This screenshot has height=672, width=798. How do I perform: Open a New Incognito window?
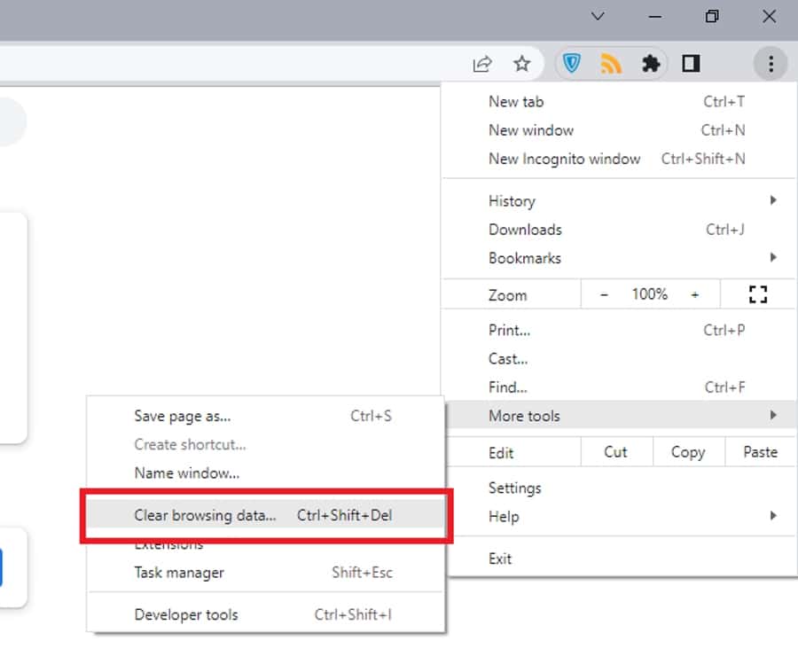pyautogui.click(x=564, y=159)
